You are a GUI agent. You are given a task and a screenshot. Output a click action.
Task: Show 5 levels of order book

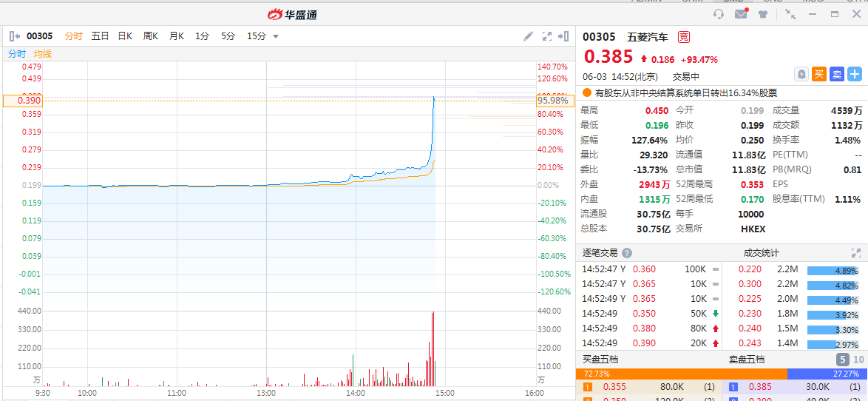pyautogui.click(x=841, y=359)
